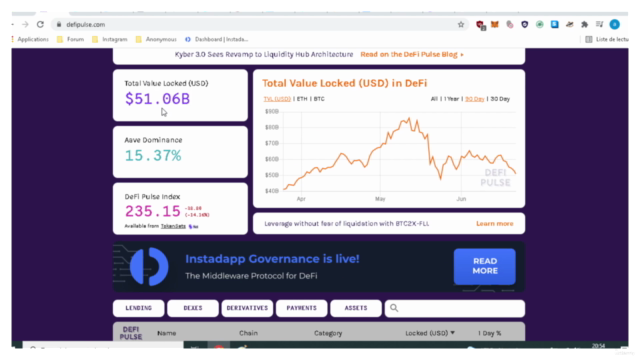This screenshot has height=360, width=640.
Task: Open the pink fingerprint extension icon
Action: [510, 24]
